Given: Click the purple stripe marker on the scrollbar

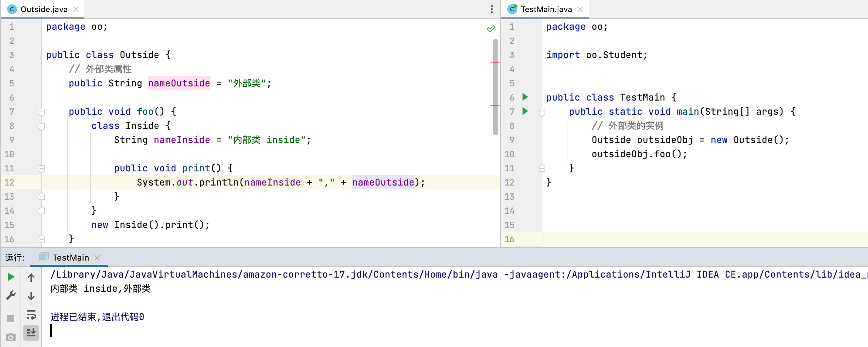Looking at the screenshot, I should tap(495, 105).
